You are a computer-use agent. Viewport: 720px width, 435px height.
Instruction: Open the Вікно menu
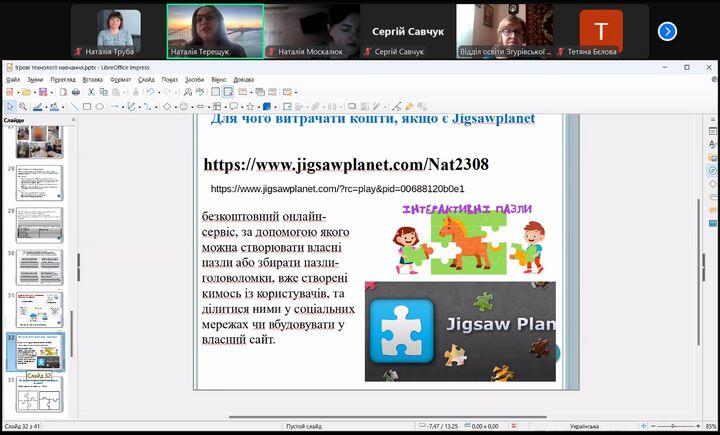coord(219,80)
